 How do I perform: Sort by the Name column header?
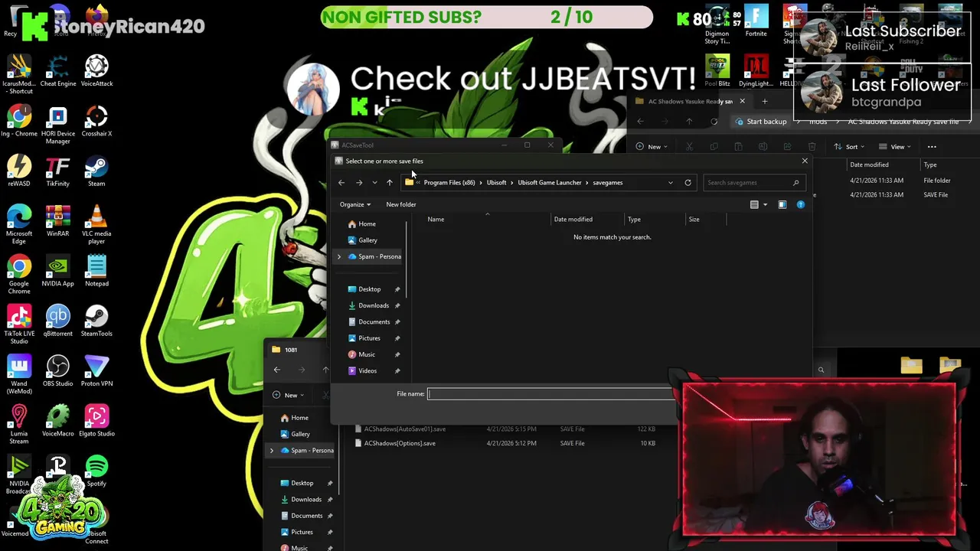(436, 220)
